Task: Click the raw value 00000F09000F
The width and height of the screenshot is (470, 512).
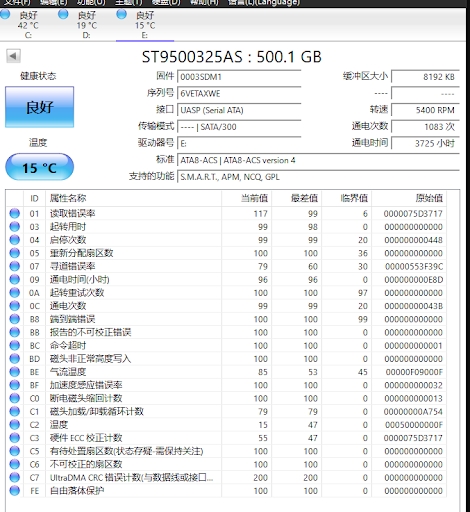Action: click(x=414, y=372)
